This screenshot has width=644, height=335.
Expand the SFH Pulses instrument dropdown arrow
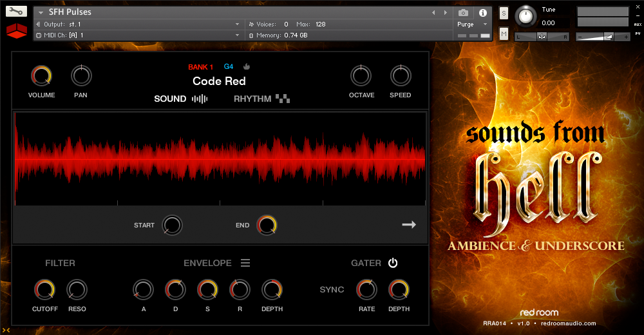click(x=41, y=13)
